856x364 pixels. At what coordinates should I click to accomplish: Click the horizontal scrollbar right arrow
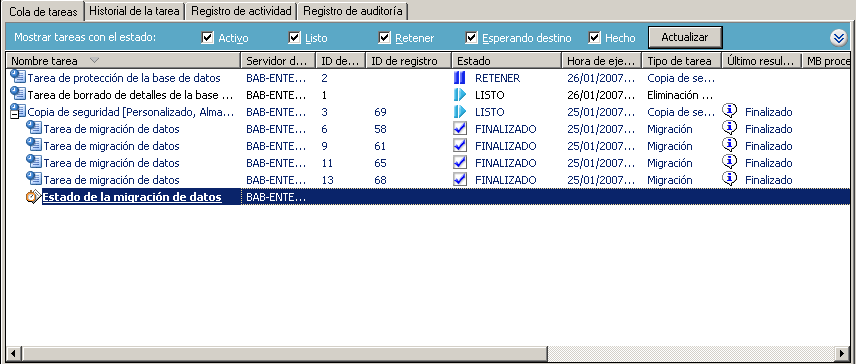point(843,353)
